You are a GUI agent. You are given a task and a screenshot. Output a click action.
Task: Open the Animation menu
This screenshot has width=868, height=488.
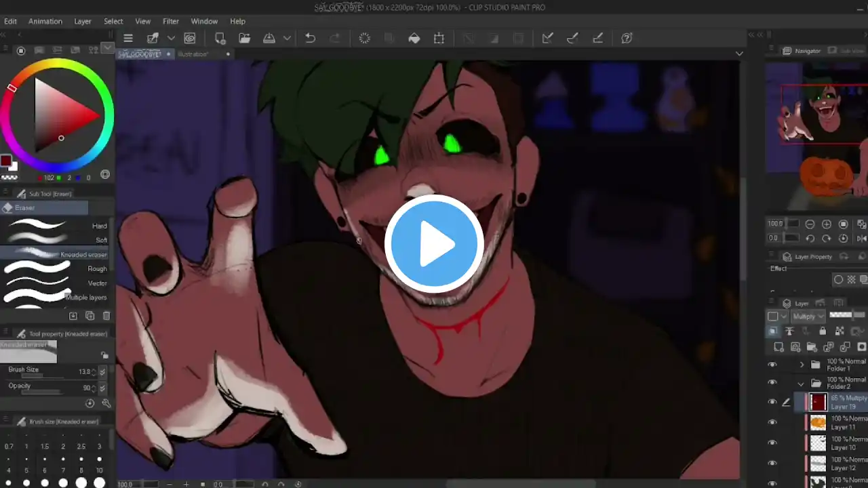coord(45,21)
